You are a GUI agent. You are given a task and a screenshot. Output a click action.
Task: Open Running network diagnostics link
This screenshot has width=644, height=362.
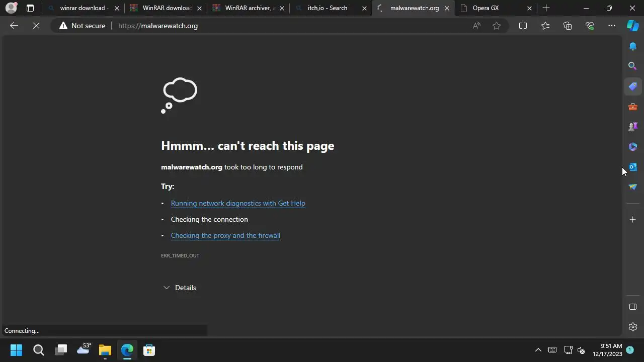(x=238, y=203)
